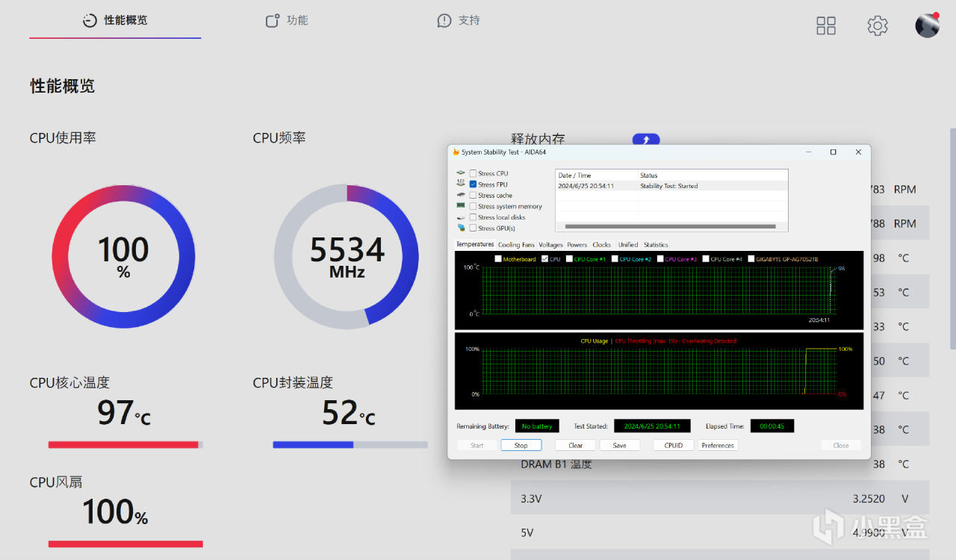Select the 'Stability Test: Started' log row
Image resolution: width=956 pixels, height=560 pixels.
pyautogui.click(x=671, y=186)
